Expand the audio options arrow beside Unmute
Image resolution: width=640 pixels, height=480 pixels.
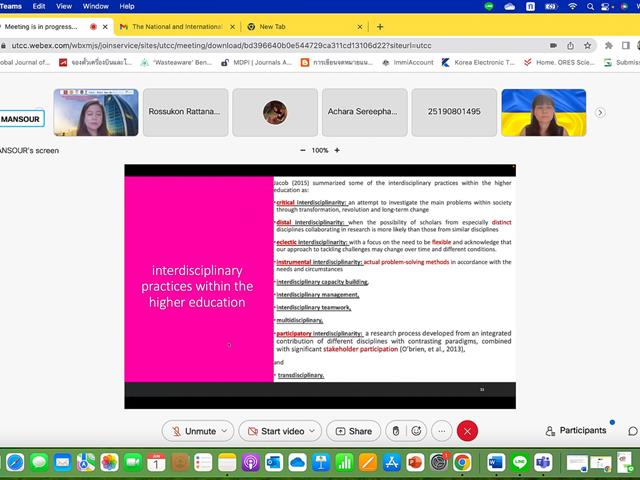pyautogui.click(x=224, y=431)
